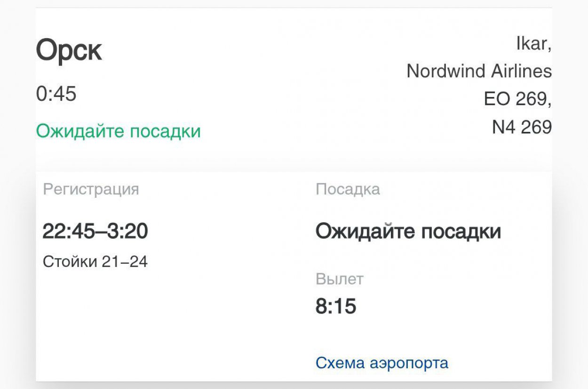The height and width of the screenshot is (389, 588).
Task: Select the 8:15 departure time
Action: (x=336, y=307)
